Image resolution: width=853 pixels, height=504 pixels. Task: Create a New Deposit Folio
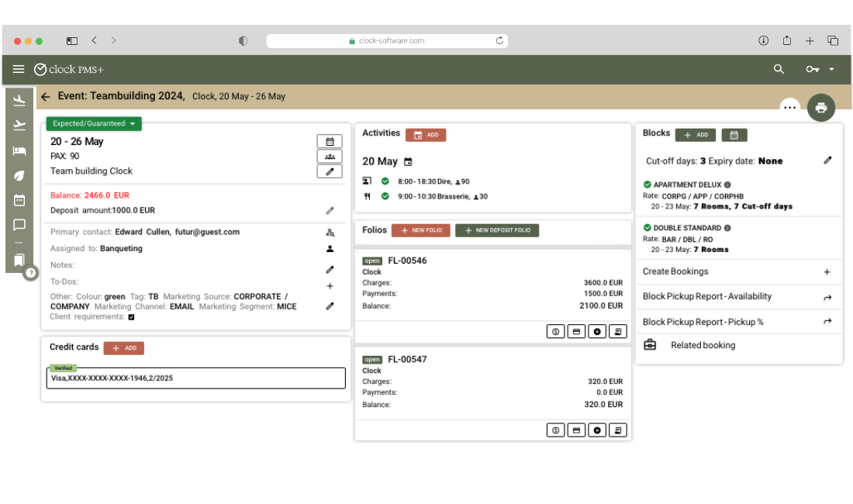coord(497,230)
